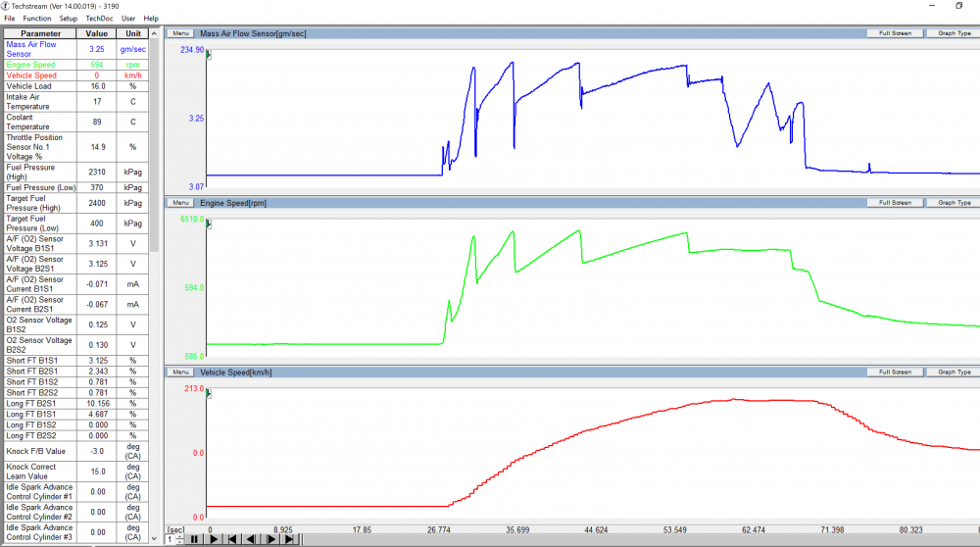Jump to the start of recording
This screenshot has width=980, height=547.
(x=232, y=539)
